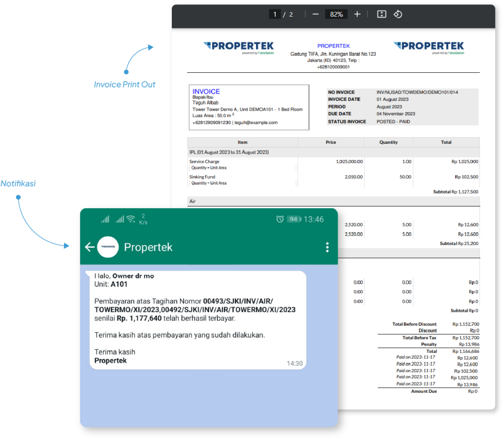
Task: Click the left Propertek logo on the invoice
Action: [x=239, y=48]
